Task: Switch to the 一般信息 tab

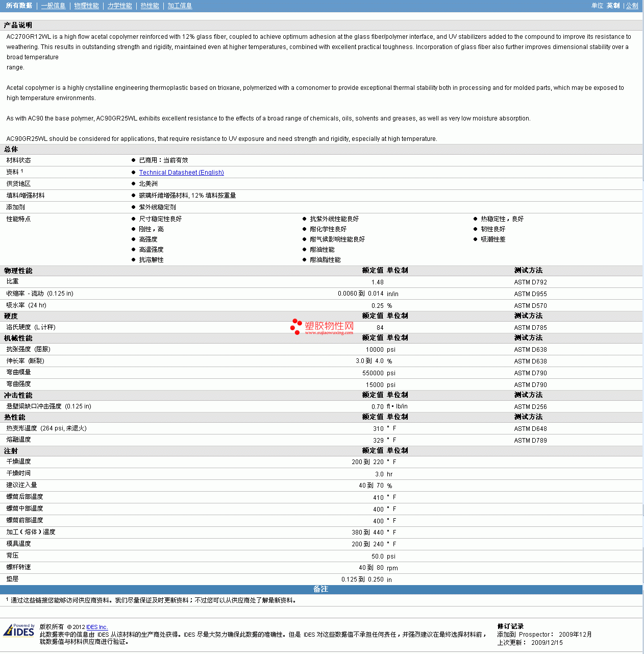Action: click(54, 6)
